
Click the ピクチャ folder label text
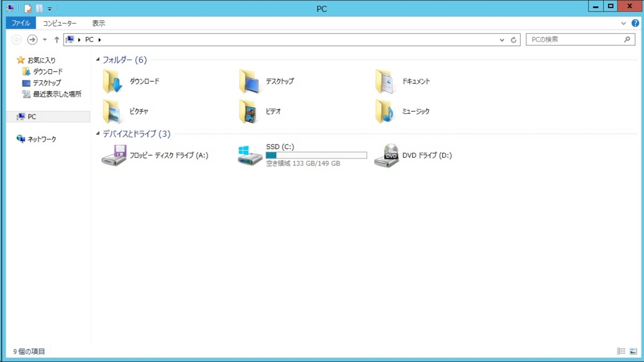(139, 111)
